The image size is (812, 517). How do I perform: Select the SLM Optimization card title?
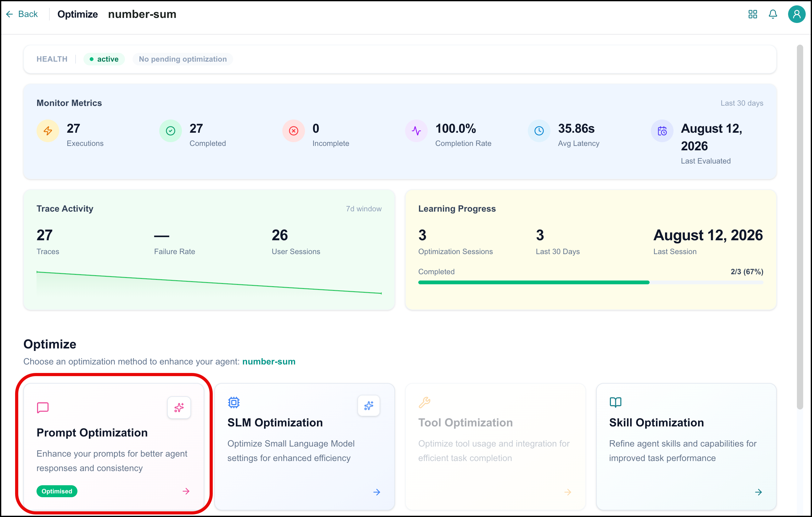coord(275,423)
